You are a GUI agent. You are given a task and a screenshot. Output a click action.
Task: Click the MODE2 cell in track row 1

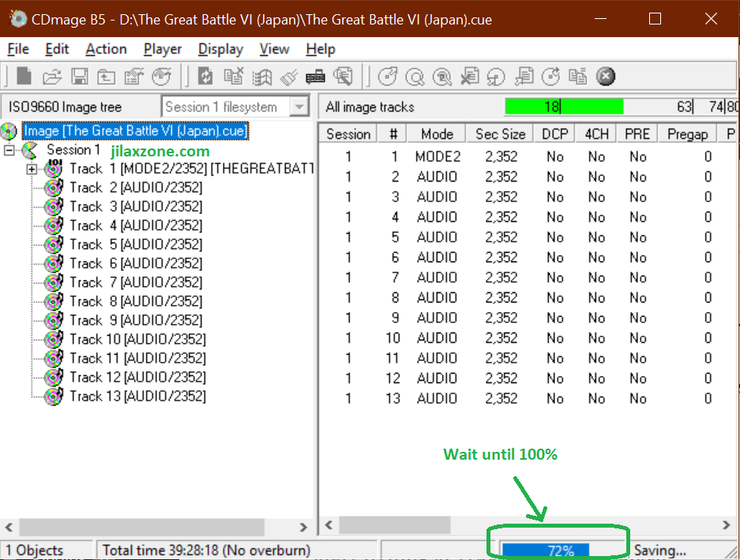click(438, 156)
